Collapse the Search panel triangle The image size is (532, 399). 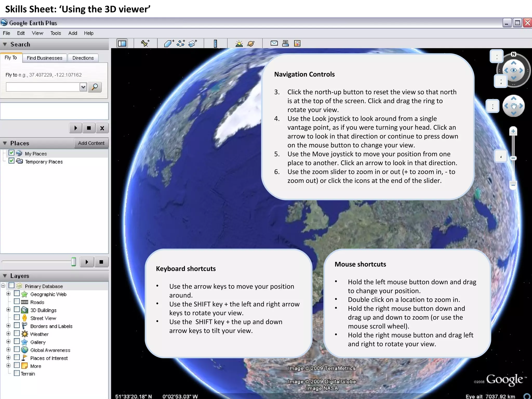point(5,44)
